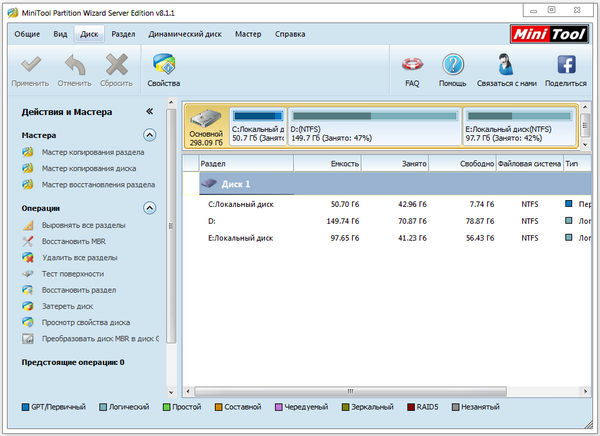Click the Тест поверхности link
This screenshot has height=436, width=600.
[73, 274]
